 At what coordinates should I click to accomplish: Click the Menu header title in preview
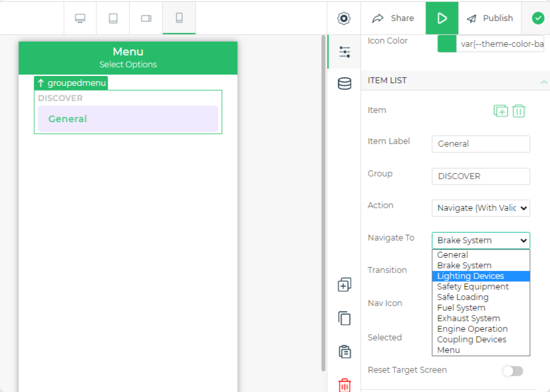click(128, 52)
